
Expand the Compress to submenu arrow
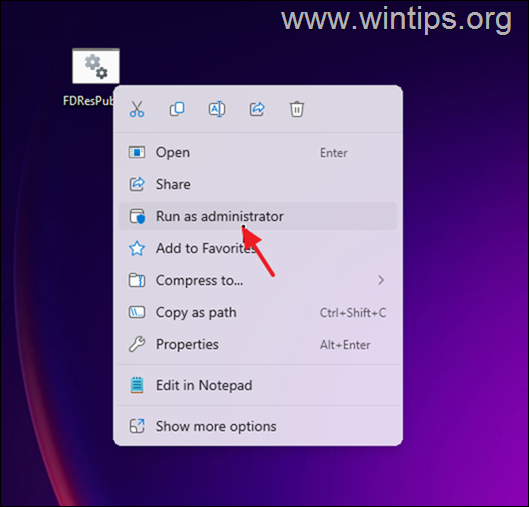tap(381, 280)
